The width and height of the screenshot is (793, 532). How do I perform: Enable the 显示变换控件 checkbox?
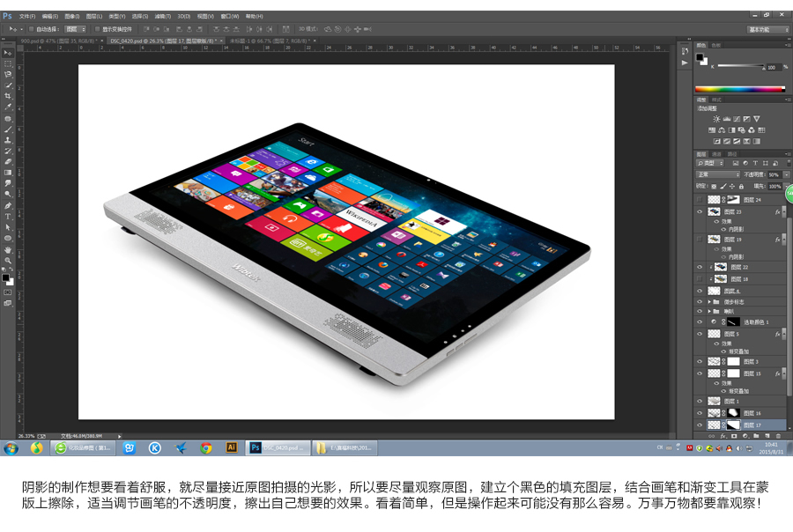pyautogui.click(x=97, y=29)
